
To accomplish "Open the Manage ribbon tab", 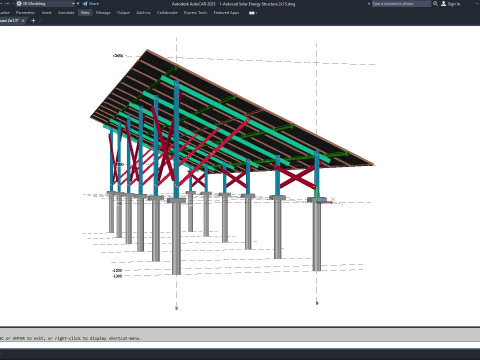I will 103,13.
